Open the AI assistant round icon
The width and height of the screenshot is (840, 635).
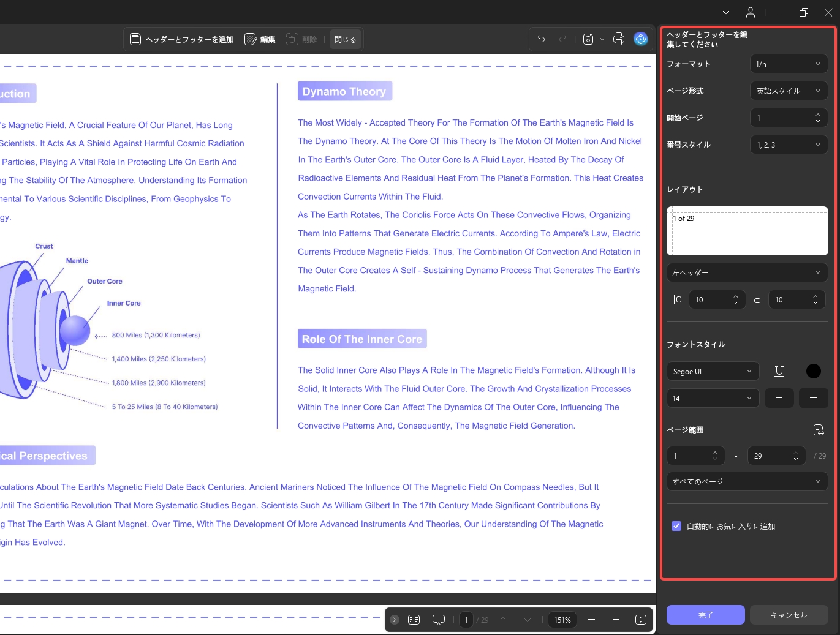pyautogui.click(x=641, y=39)
